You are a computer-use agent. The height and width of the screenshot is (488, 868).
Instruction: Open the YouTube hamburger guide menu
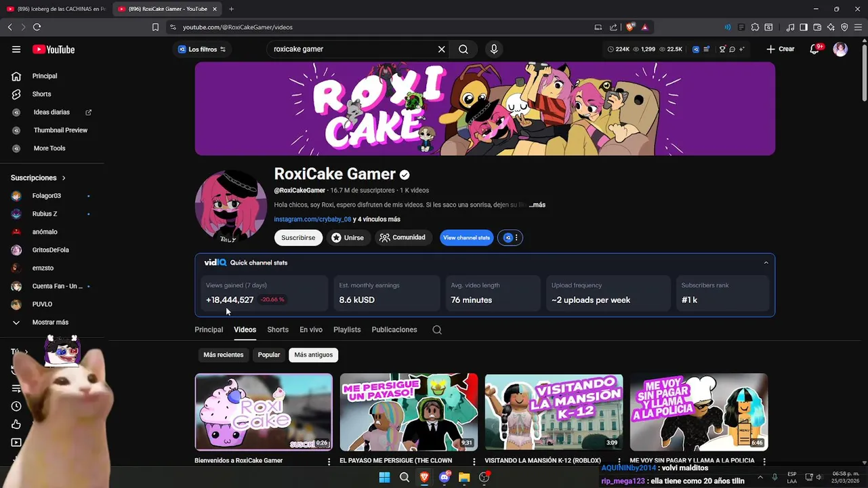coord(16,49)
